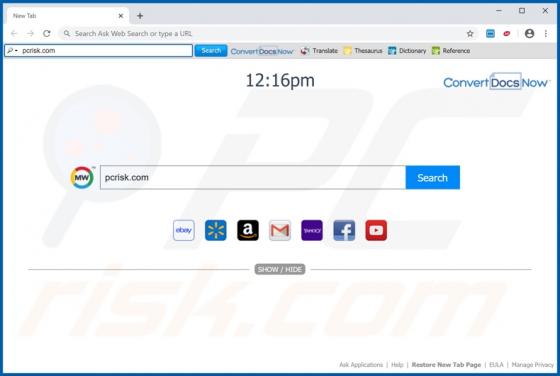The height and width of the screenshot is (376, 560).
Task: Bookmark this page with the star icon
Action: [470, 34]
